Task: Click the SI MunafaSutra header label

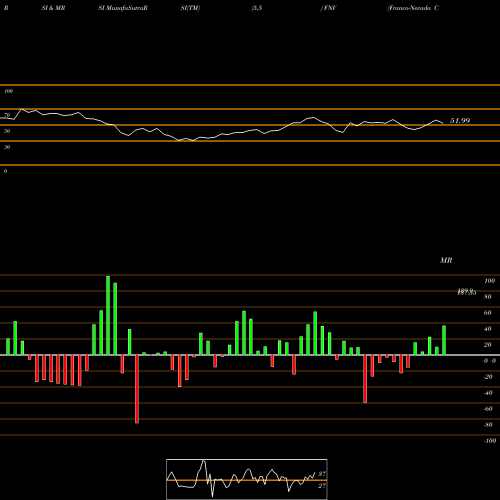Action: pos(123,8)
